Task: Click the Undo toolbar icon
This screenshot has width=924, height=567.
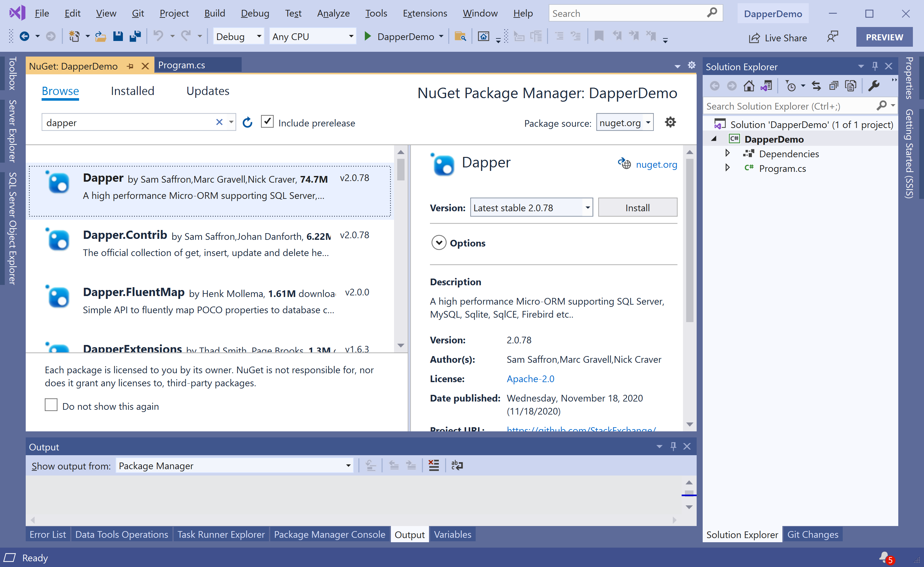Action: [x=159, y=37]
